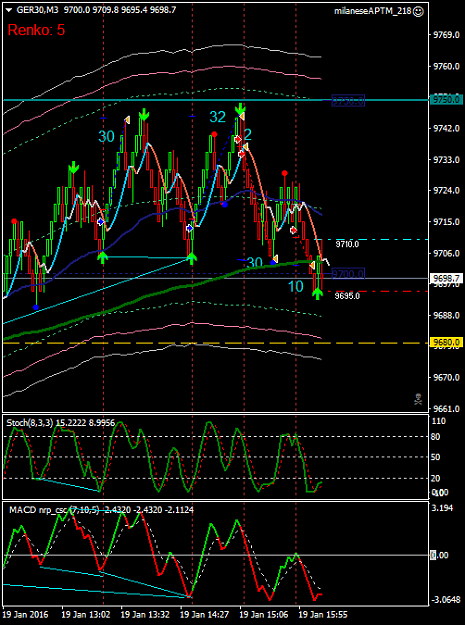
Task: Click the '19 Jan 15:06' time label
Action: 264,614
